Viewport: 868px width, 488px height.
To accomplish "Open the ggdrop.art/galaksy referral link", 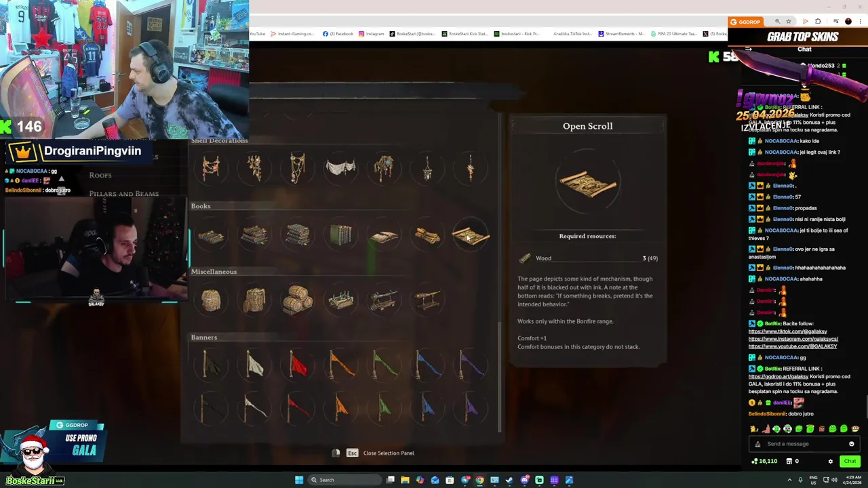I will pos(778,376).
